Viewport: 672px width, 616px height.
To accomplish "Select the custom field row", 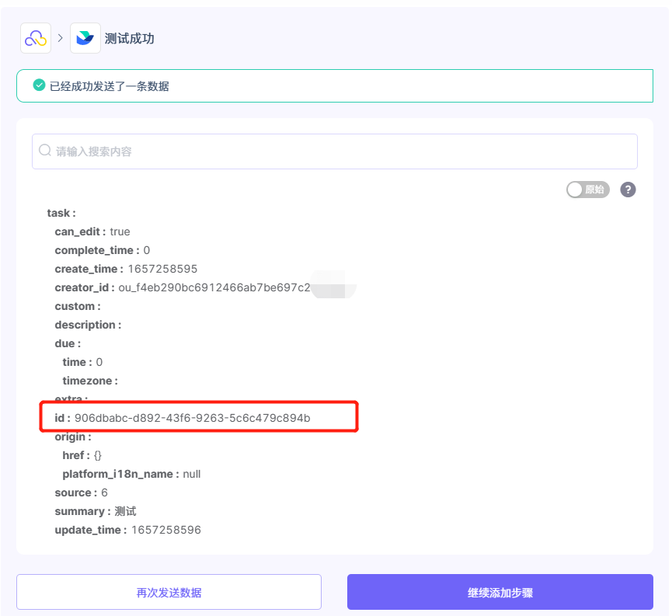I will pos(78,307).
